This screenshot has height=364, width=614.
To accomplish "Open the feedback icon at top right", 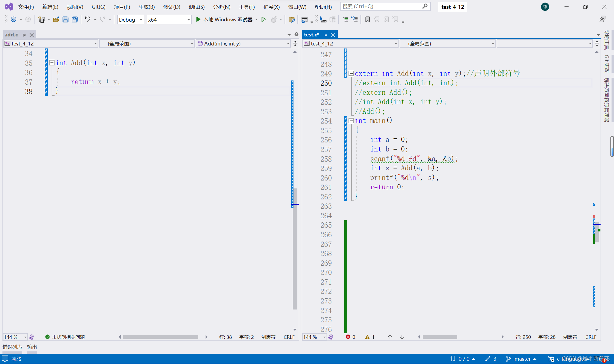I will click(x=602, y=19).
